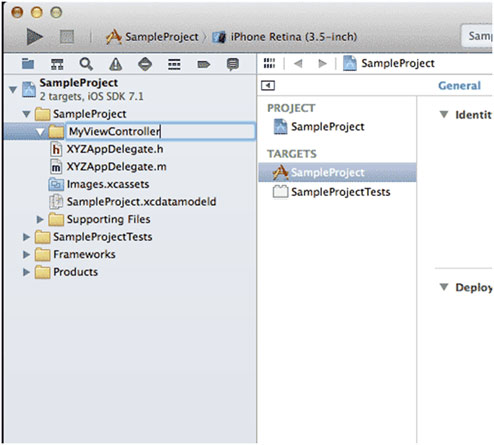This screenshot has width=494, height=445.
Task: Click the root project blueprint icon in navigator
Action: (29, 89)
